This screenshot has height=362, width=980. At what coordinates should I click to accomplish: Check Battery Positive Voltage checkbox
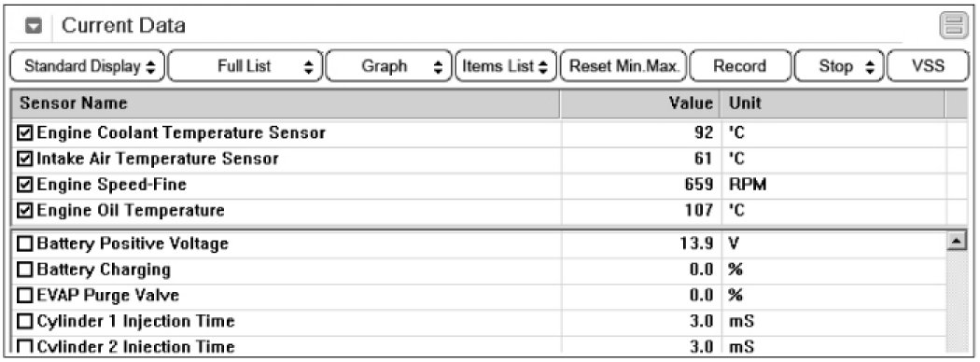point(24,244)
